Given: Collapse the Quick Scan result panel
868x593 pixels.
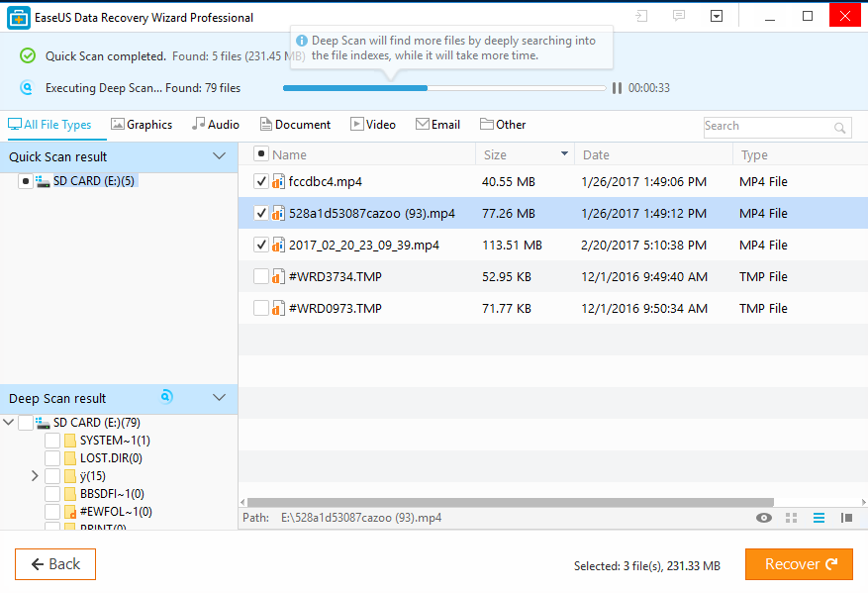Looking at the screenshot, I should (x=219, y=156).
